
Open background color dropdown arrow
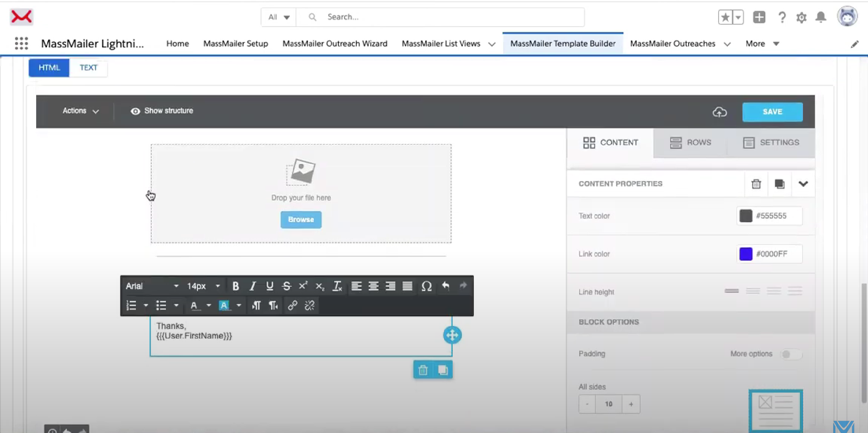pyautogui.click(x=239, y=305)
